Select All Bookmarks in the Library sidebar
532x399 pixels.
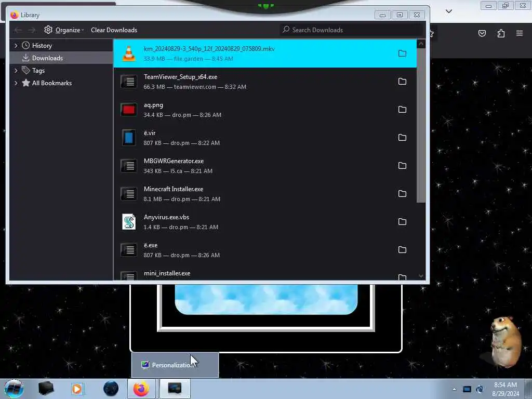click(x=51, y=83)
